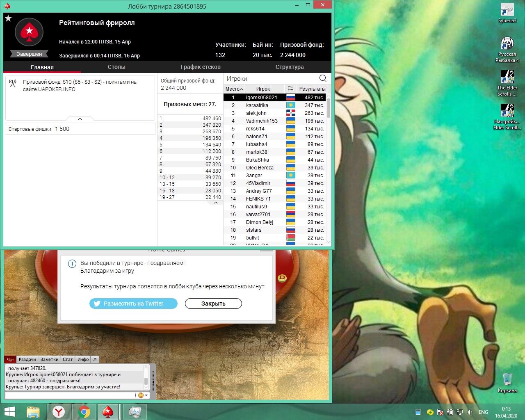Select player row Andrey G77
This screenshot has height=420, width=525.
pos(274,191)
